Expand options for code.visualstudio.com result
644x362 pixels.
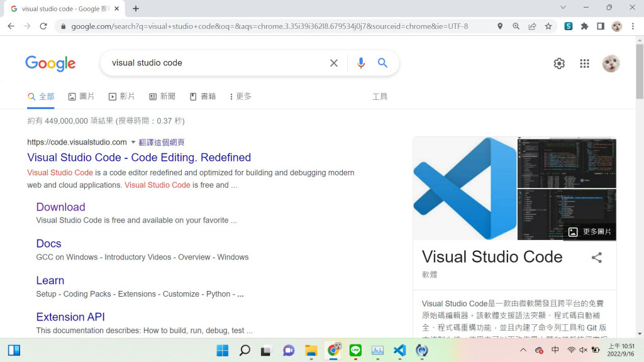click(133, 143)
